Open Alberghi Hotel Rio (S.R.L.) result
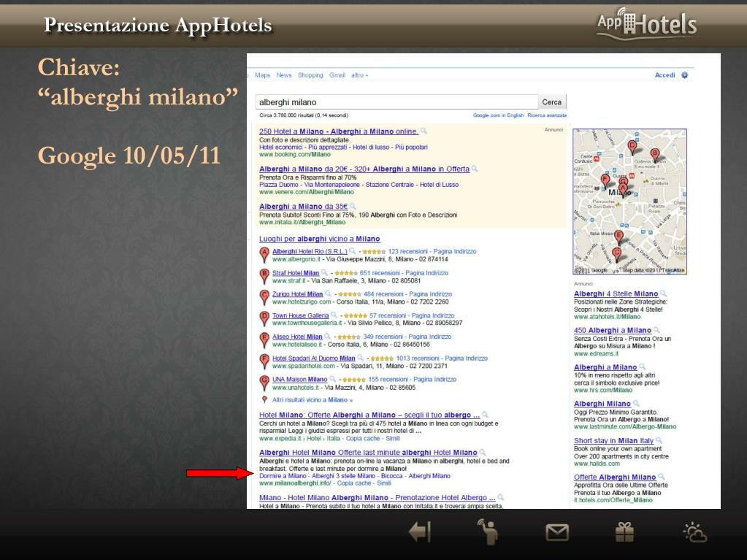Screen dimensions: 747x560 tap(310, 251)
